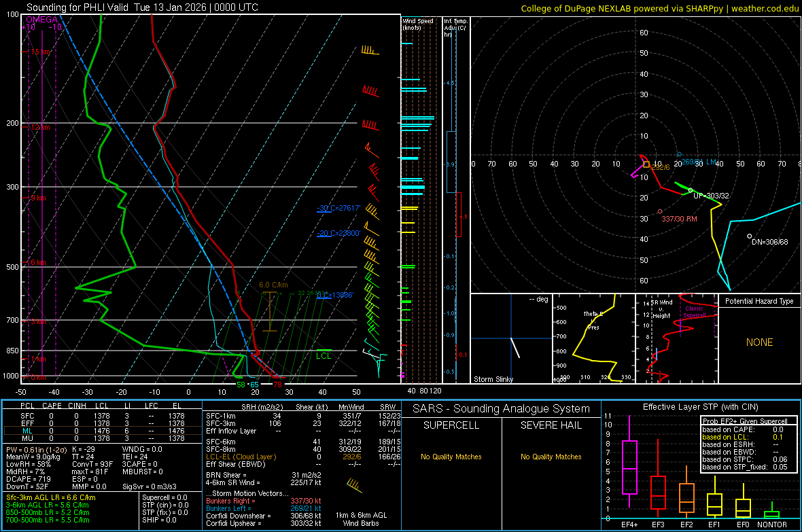This screenshot has width=802, height=532.
Task: Click the MeanW = 9.0g/kg value
Action: pyautogui.click(x=33, y=457)
